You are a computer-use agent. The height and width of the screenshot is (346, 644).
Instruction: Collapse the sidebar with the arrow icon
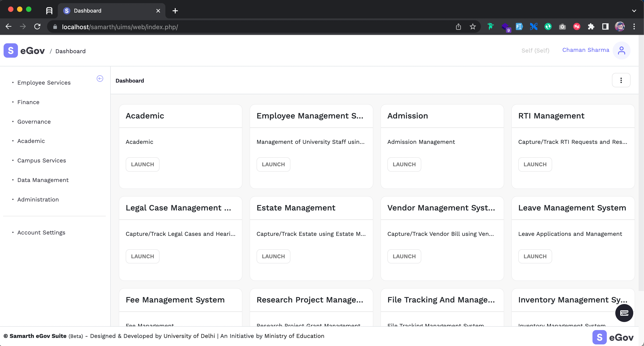(x=100, y=79)
